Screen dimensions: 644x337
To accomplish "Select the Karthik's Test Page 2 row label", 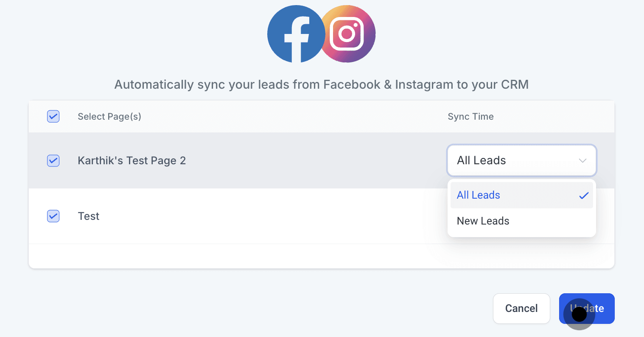I will coord(132,161).
